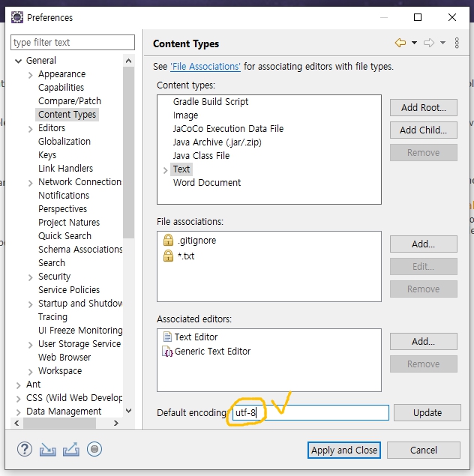474x476 pixels.
Task: Select the Image content type
Action: tap(185, 115)
